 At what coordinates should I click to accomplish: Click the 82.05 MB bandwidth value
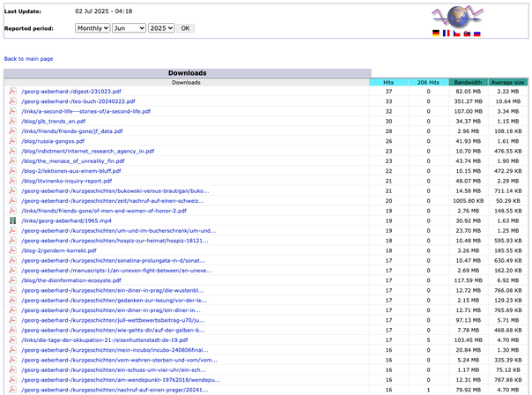click(469, 92)
